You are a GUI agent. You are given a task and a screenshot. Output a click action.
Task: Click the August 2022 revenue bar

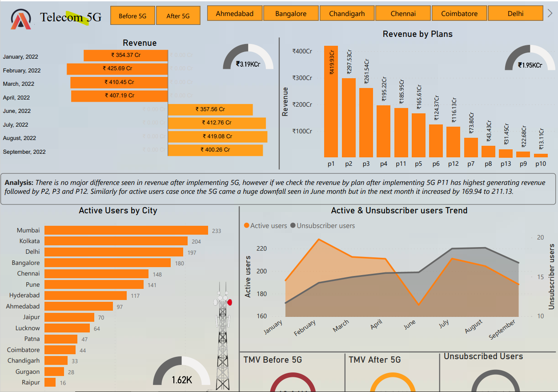pyautogui.click(x=217, y=136)
